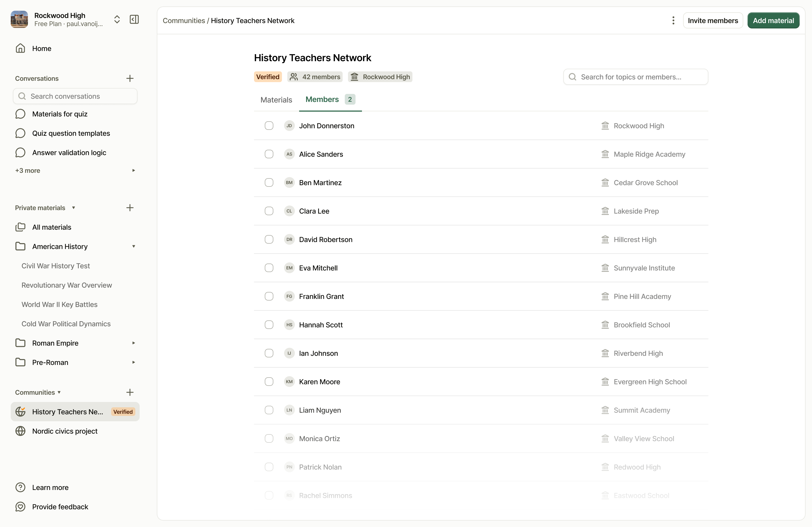Toggle the David Robertson checkbox
The image size is (812, 527).
(x=269, y=239)
